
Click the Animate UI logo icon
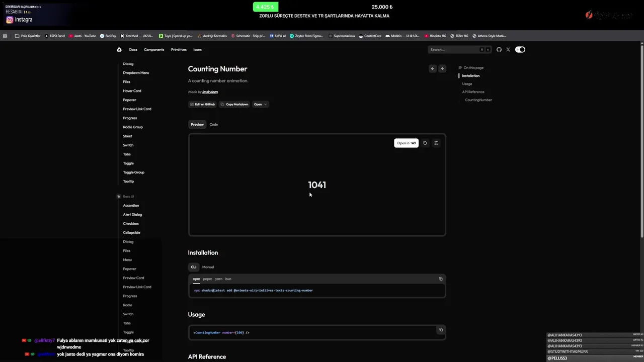click(x=119, y=49)
